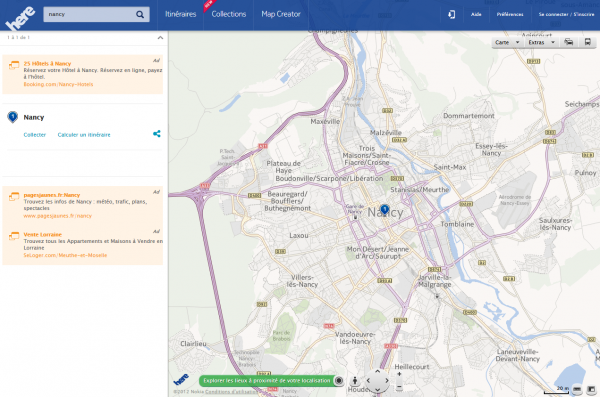Click the Gare de Nancy station icon on the map
This screenshot has width=600, height=397.
[x=355, y=217]
